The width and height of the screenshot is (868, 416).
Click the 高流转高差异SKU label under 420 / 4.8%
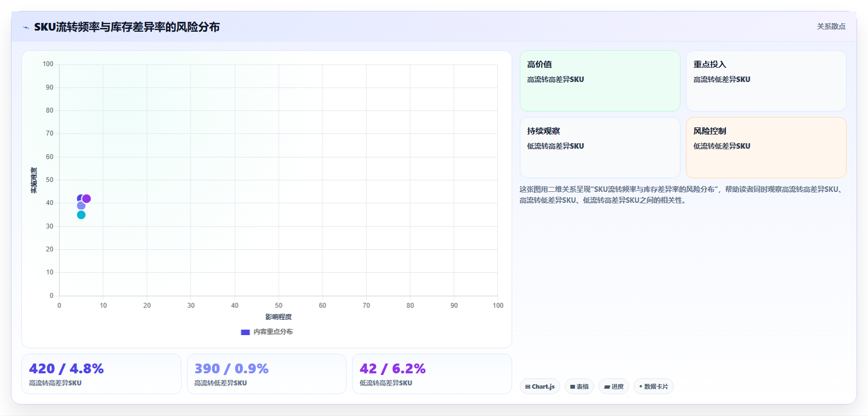[55, 383]
